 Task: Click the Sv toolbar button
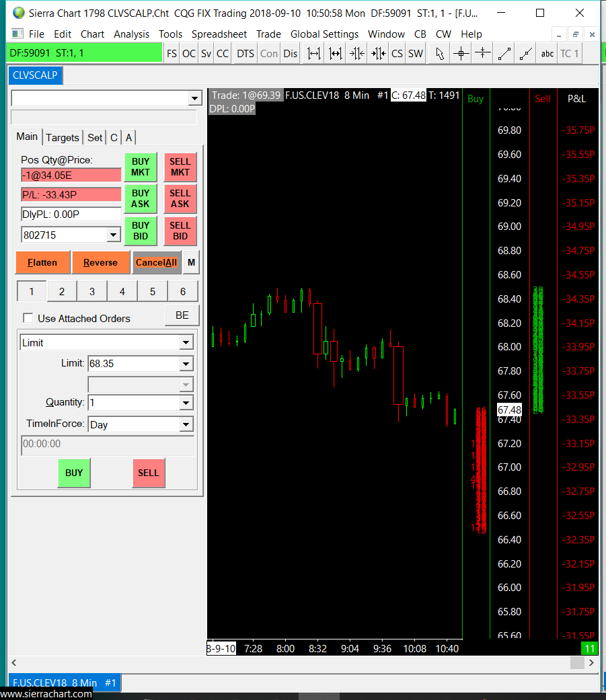[206, 54]
